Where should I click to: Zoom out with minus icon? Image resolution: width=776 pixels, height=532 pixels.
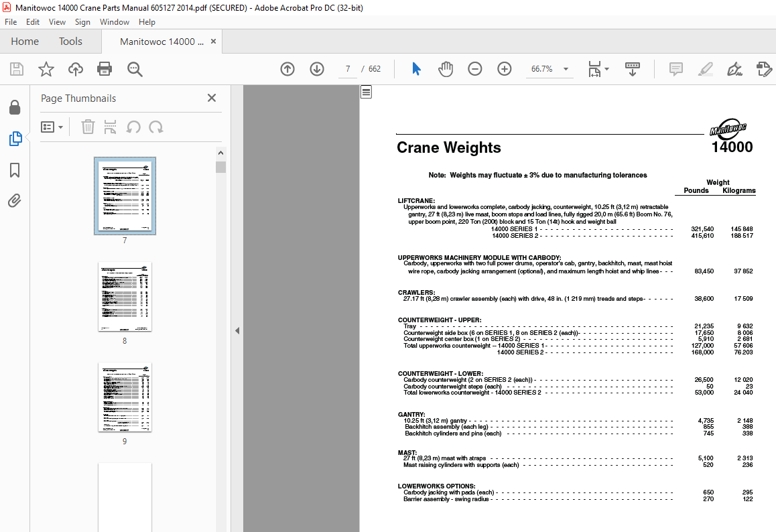coord(474,69)
